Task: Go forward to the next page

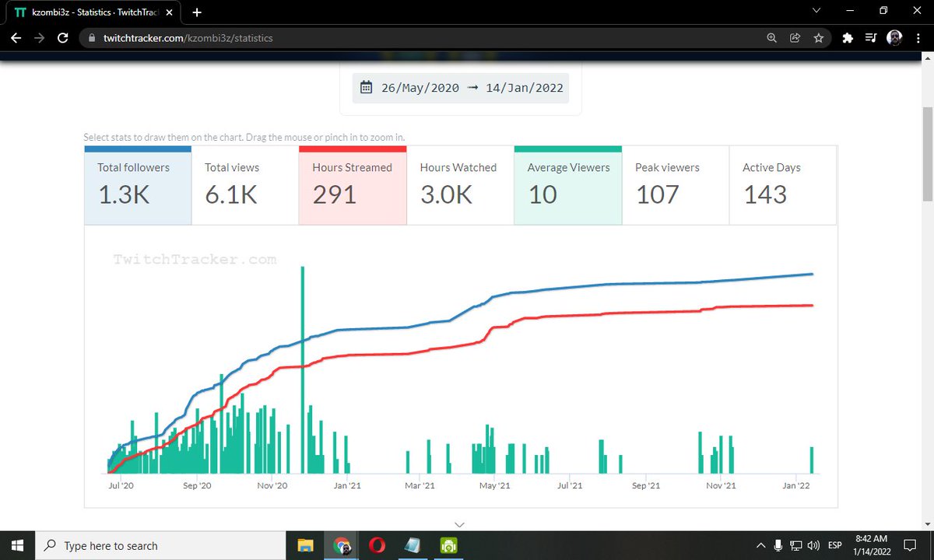Action: click(39, 37)
